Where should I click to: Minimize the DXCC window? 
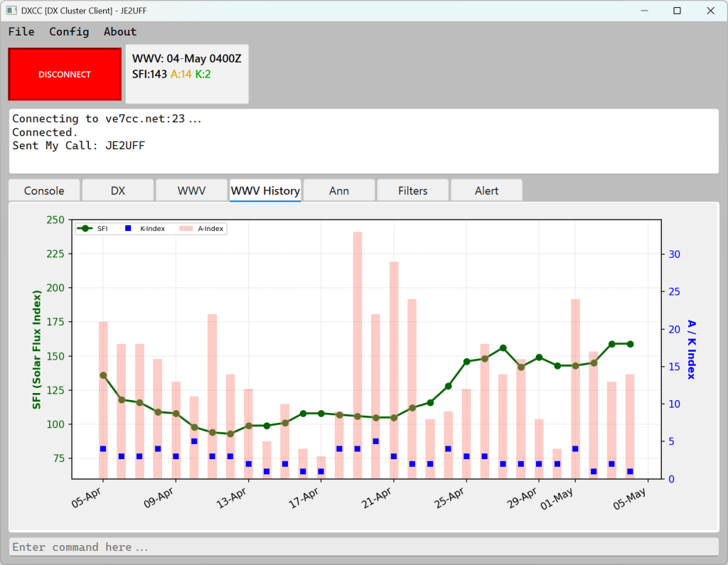(x=644, y=11)
